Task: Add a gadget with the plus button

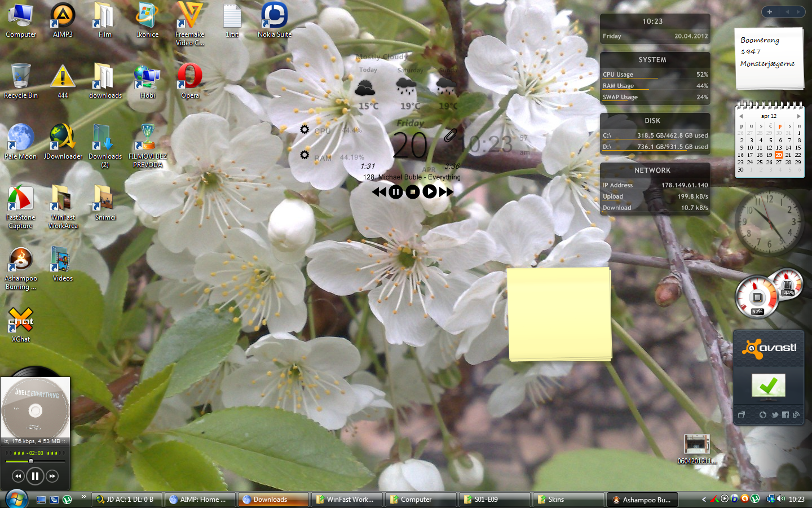Action: pyautogui.click(x=770, y=12)
